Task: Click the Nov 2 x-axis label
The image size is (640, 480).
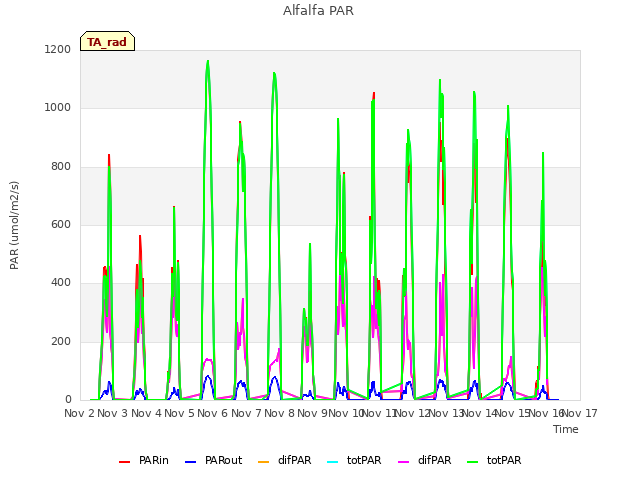Action: pyautogui.click(x=80, y=413)
